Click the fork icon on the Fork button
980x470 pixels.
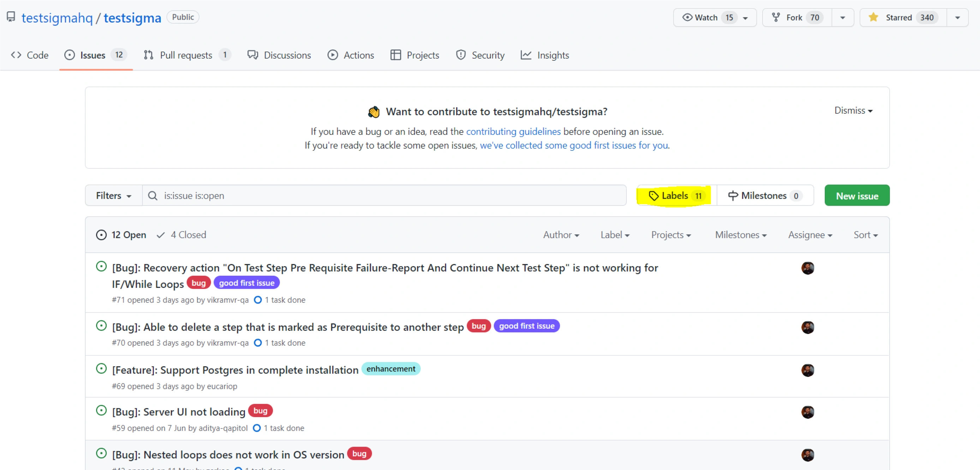(775, 18)
